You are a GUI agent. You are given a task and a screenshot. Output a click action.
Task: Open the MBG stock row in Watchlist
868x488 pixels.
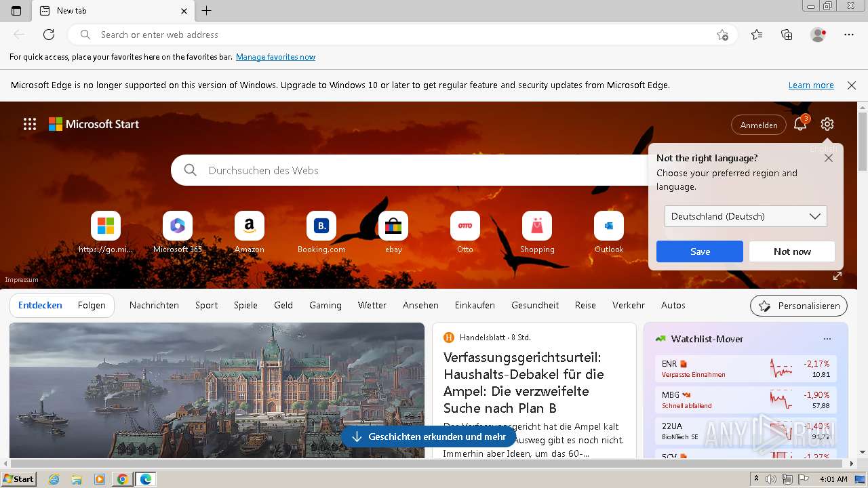coord(746,400)
